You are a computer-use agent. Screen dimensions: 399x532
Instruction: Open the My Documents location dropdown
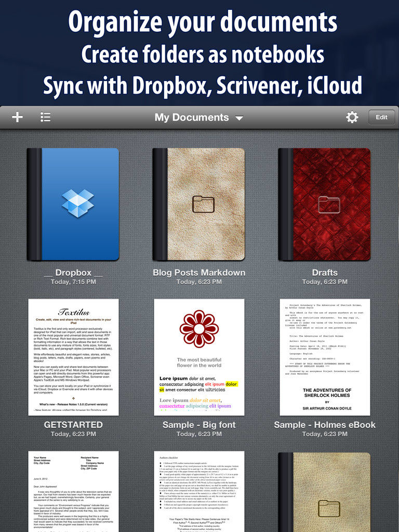coord(199,117)
